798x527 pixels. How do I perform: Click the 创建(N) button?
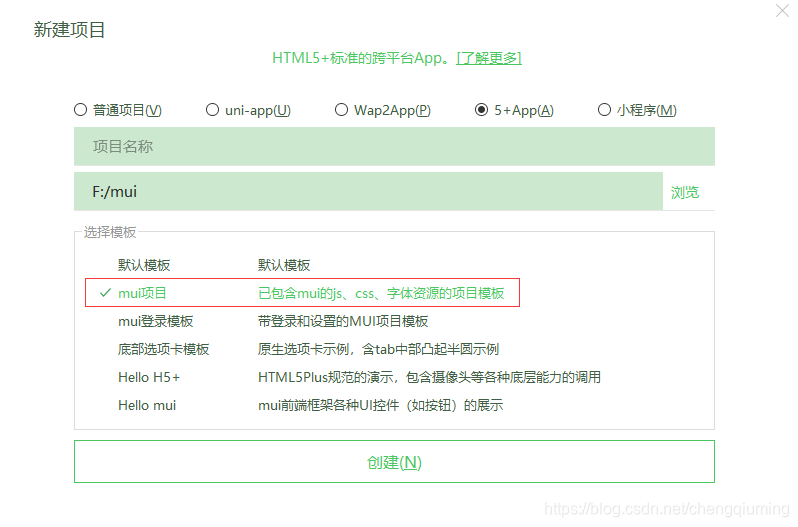(x=394, y=462)
